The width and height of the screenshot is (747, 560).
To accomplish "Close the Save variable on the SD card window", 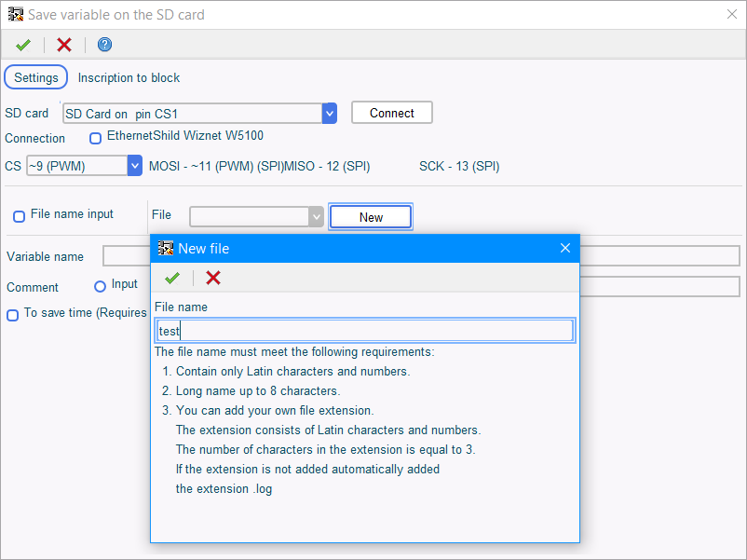I will coord(732,14).
